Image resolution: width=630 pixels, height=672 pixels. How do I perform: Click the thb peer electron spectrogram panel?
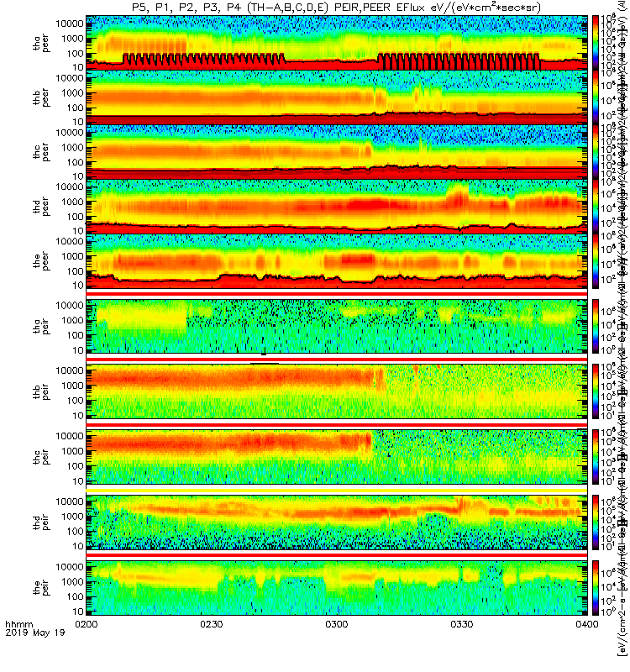point(337,97)
